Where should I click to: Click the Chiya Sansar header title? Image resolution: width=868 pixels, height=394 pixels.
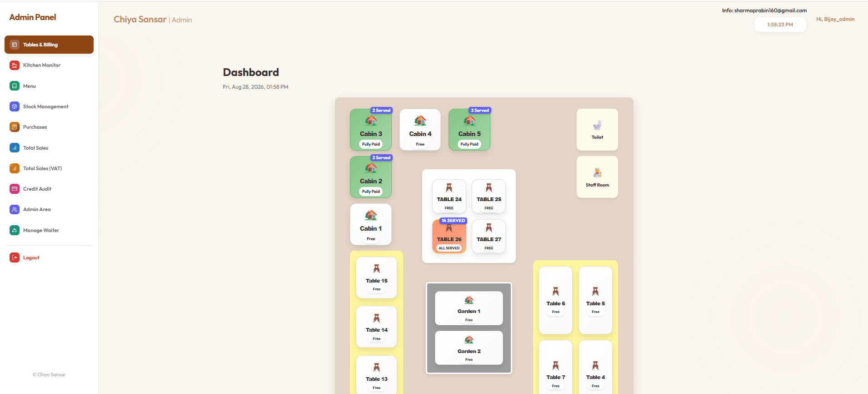tap(140, 19)
